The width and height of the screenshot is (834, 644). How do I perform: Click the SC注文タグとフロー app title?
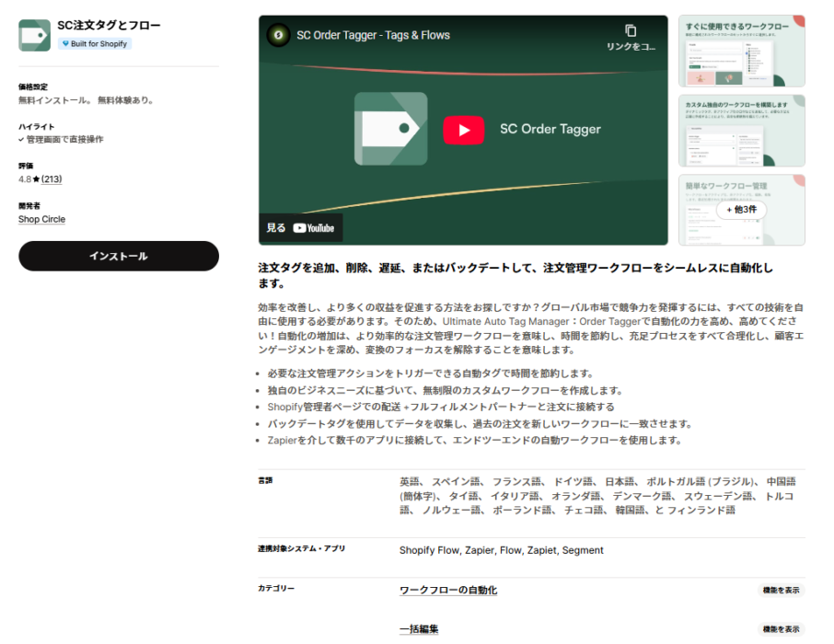click(109, 25)
